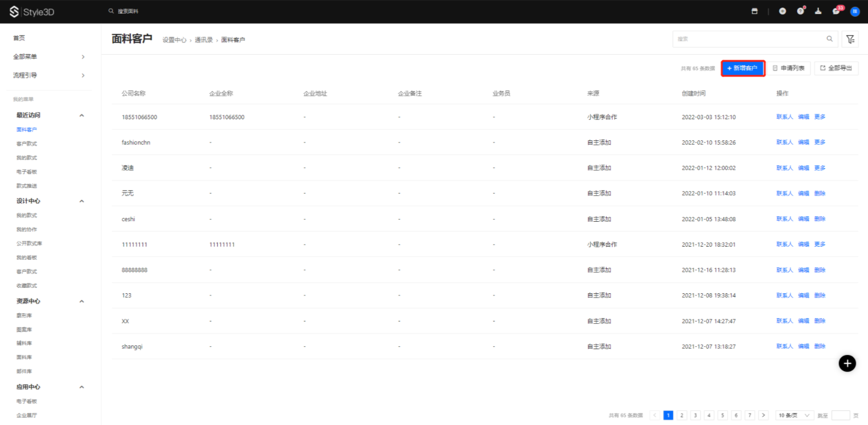Click the blue user avatar icon
The height and width of the screenshot is (425, 868).
tap(855, 11)
